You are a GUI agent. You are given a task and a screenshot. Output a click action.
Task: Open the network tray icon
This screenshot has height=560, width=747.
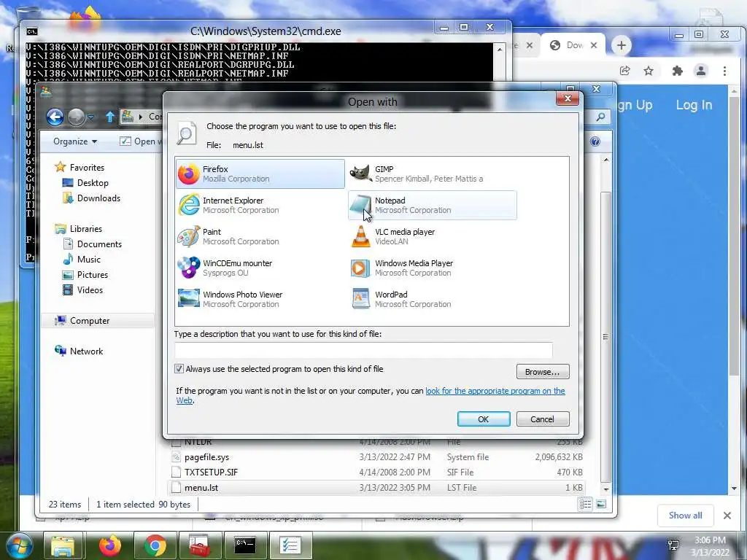tap(673, 545)
